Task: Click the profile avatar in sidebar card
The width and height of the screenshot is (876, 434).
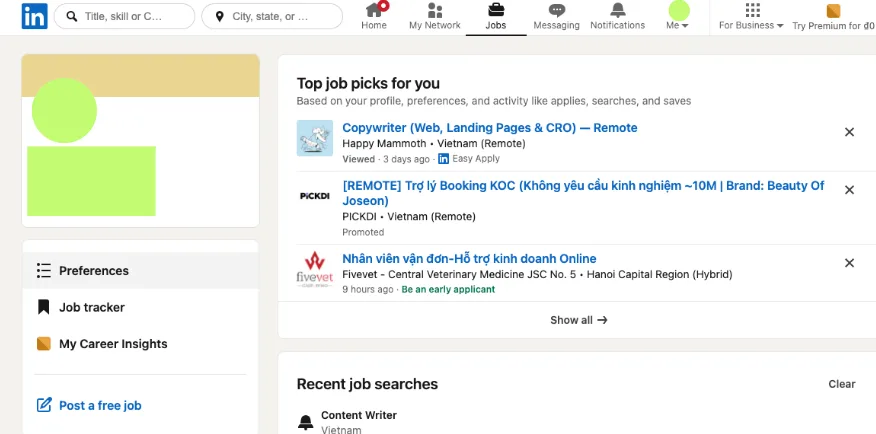Action: point(64,111)
